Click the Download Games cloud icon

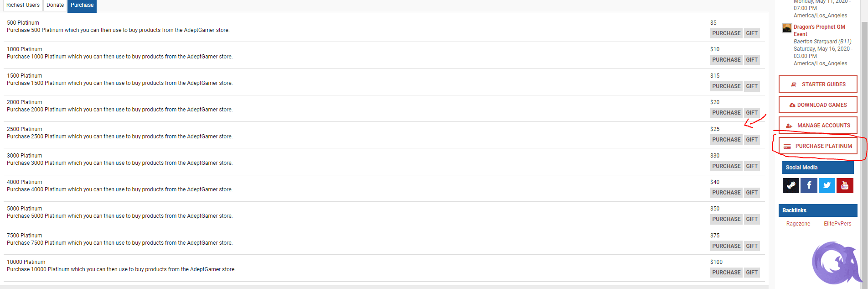point(792,105)
